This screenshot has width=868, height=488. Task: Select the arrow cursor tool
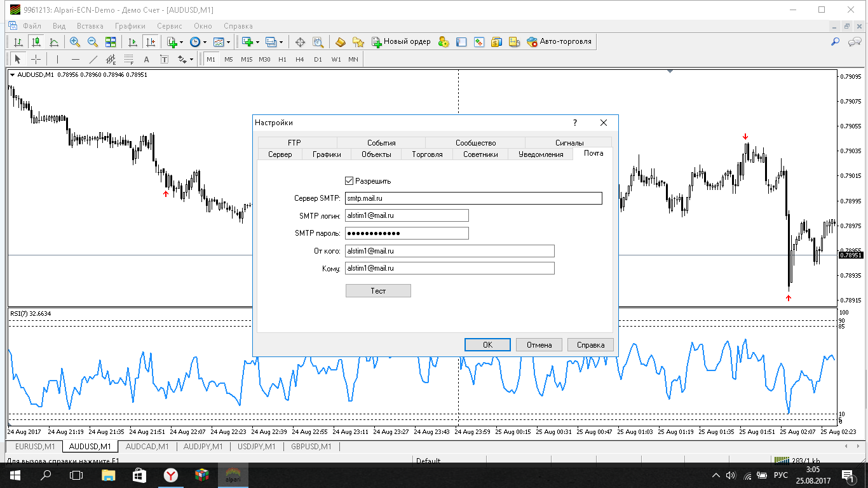click(x=18, y=59)
